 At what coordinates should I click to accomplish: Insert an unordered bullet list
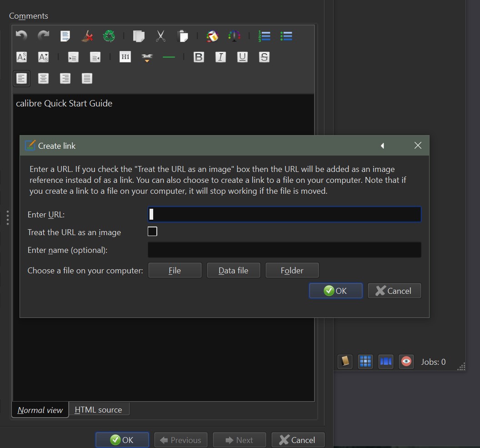click(x=286, y=36)
